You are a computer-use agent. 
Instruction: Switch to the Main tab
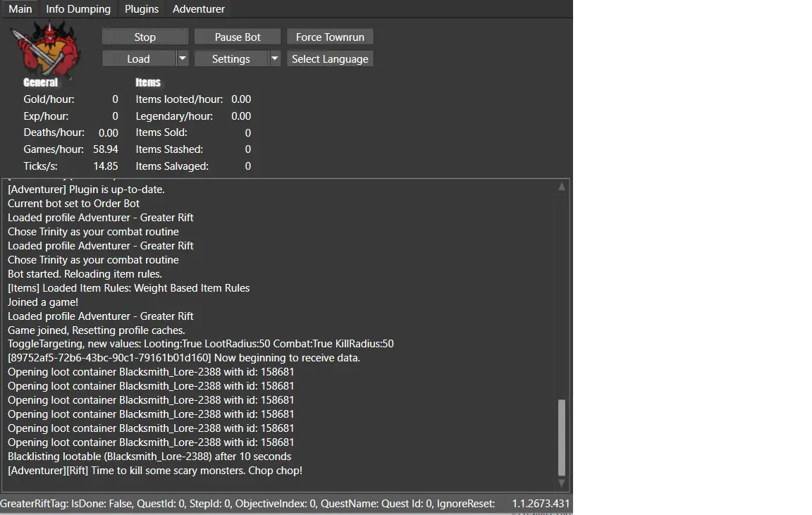(20, 9)
